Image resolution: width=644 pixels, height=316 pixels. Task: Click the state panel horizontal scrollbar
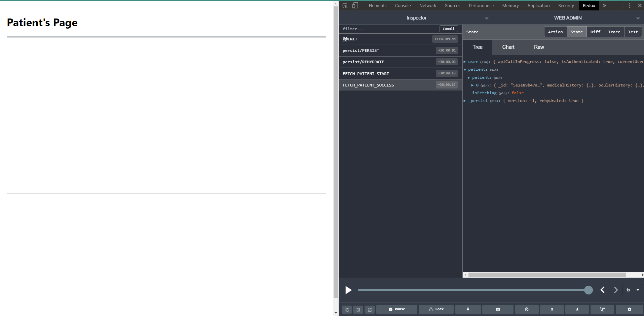pos(547,275)
